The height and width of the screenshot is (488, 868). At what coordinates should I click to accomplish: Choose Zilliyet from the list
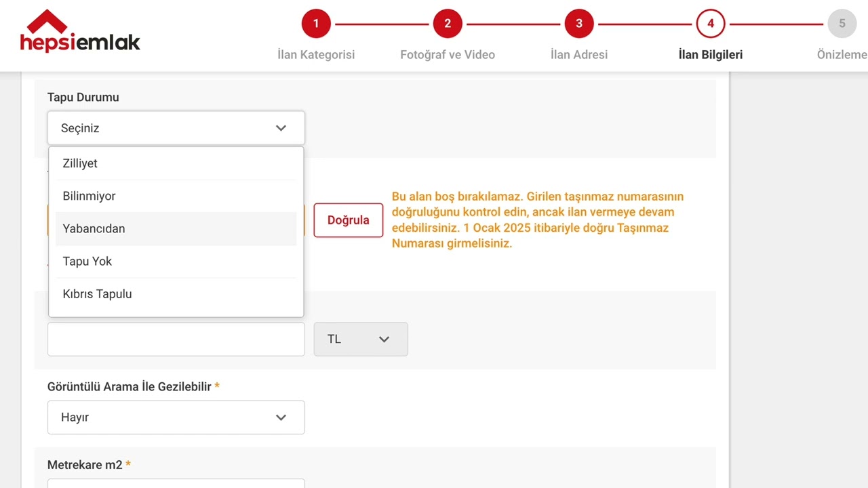[x=176, y=163]
